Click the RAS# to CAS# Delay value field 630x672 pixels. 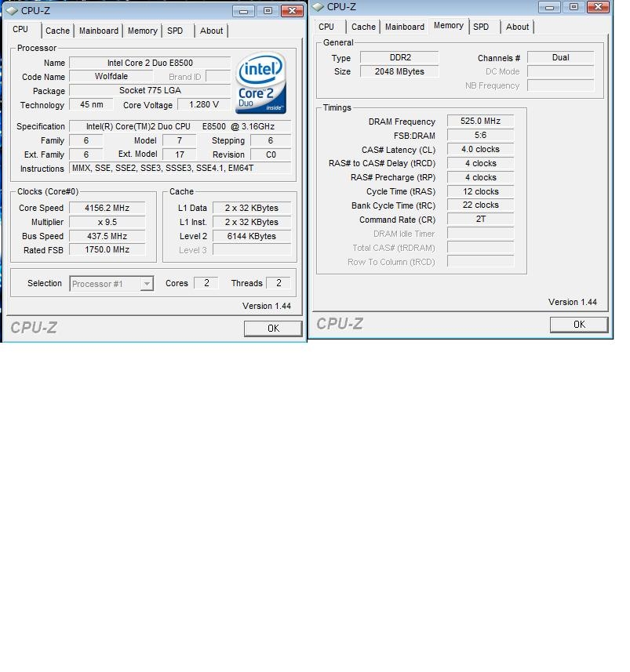[480, 163]
